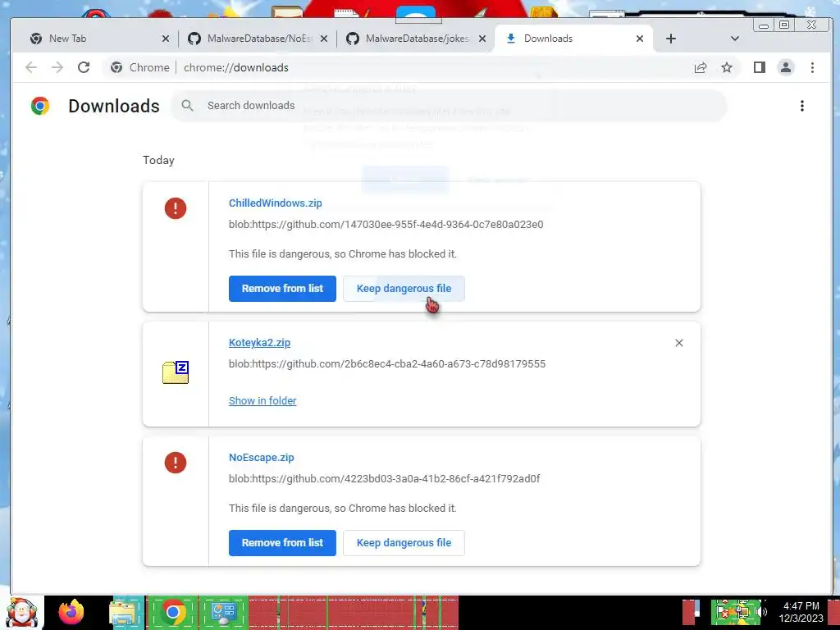The width and height of the screenshot is (840, 630).
Task: Open the NoEscape.zip link
Action: point(262,458)
